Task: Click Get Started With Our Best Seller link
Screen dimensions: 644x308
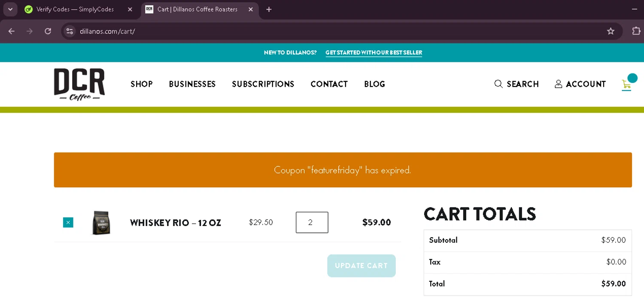Action: (x=374, y=52)
